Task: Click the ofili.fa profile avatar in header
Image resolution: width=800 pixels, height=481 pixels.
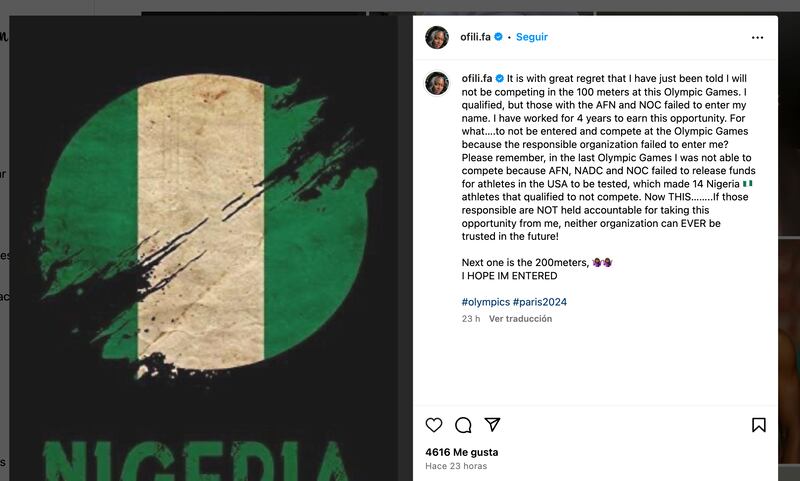Action: pos(436,37)
